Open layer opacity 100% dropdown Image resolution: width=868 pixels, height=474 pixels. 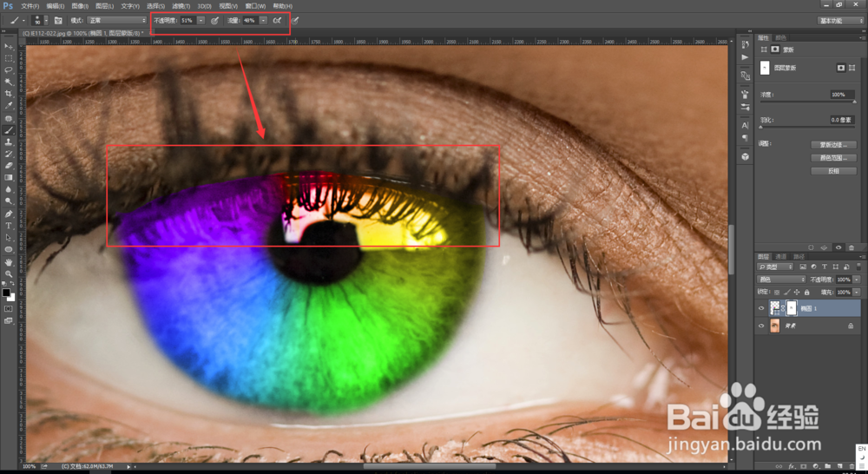coord(857,280)
